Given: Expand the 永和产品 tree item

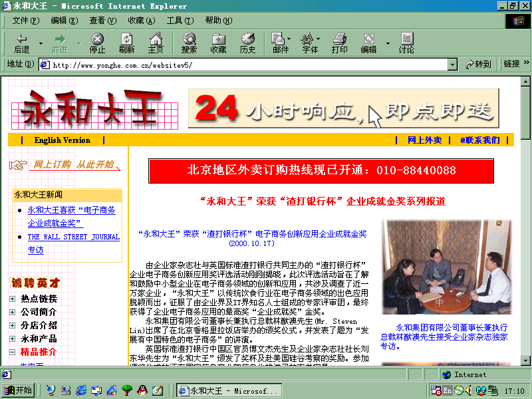Looking at the screenshot, I should tap(13, 338).
